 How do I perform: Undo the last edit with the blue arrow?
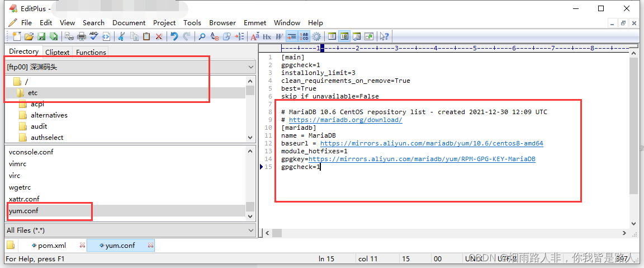tap(174, 36)
